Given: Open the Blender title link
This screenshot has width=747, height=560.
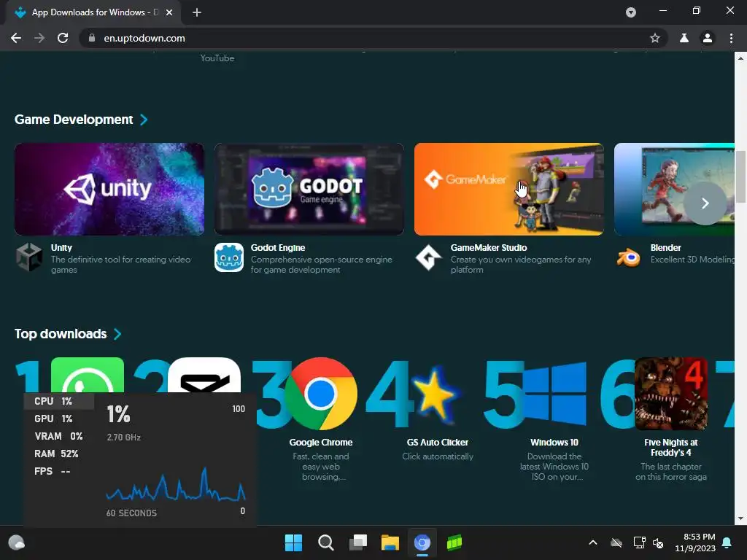Looking at the screenshot, I should coord(665,248).
